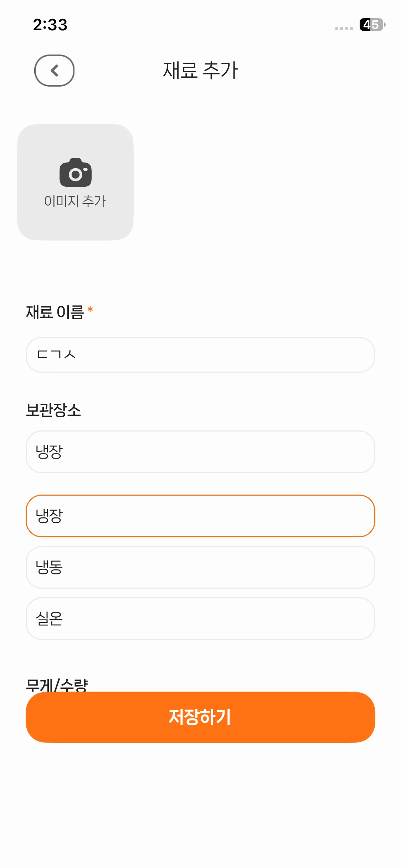
Task: Click the typed text ㄷㄱㅅ
Action: pyautogui.click(x=56, y=355)
